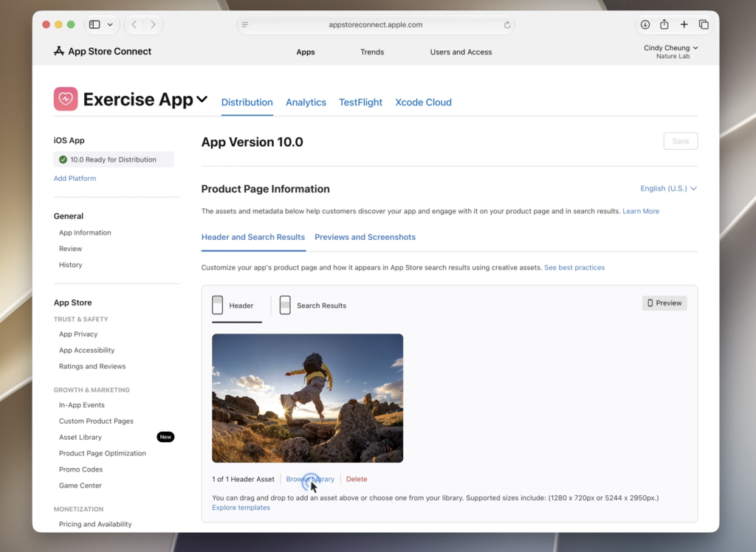Click the Add Platform link
The width and height of the screenshot is (756, 552).
[75, 179]
